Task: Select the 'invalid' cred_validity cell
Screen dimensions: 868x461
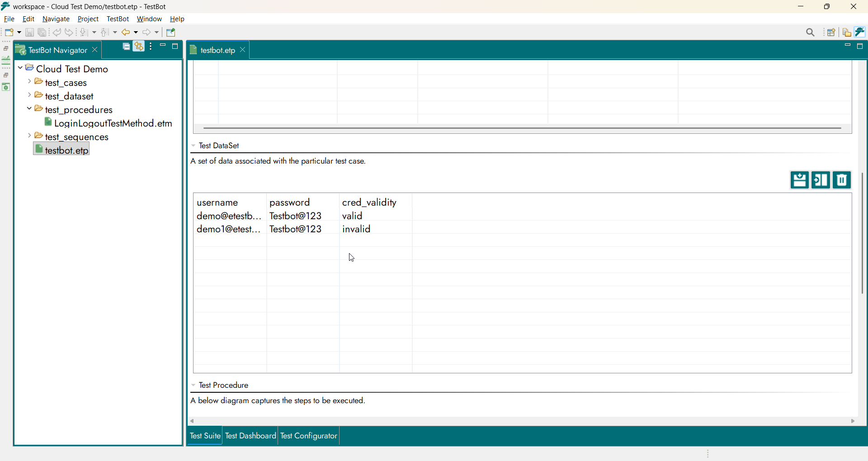Action: point(357,229)
